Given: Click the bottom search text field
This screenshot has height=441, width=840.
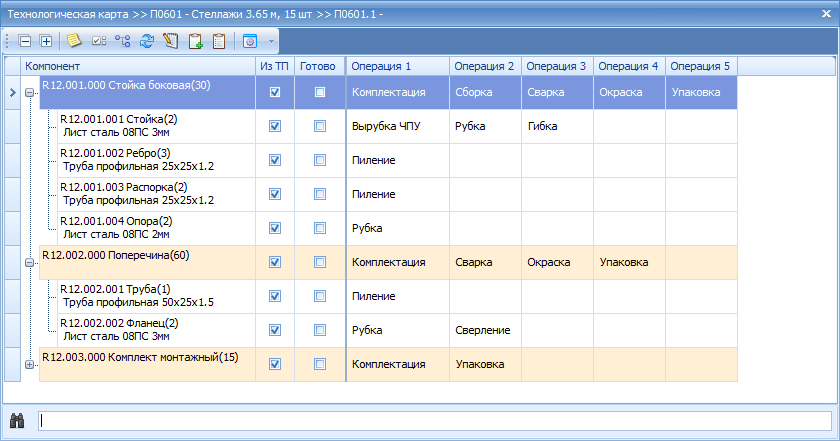Looking at the screenshot, I should click(434, 421).
